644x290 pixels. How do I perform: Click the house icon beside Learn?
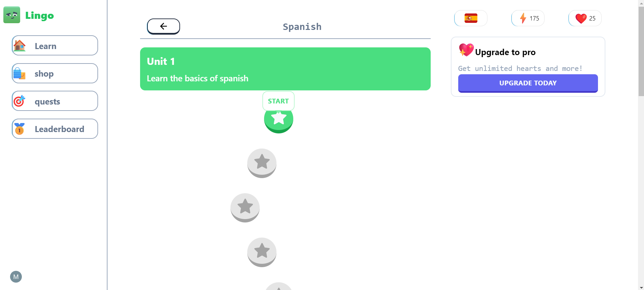point(19,46)
